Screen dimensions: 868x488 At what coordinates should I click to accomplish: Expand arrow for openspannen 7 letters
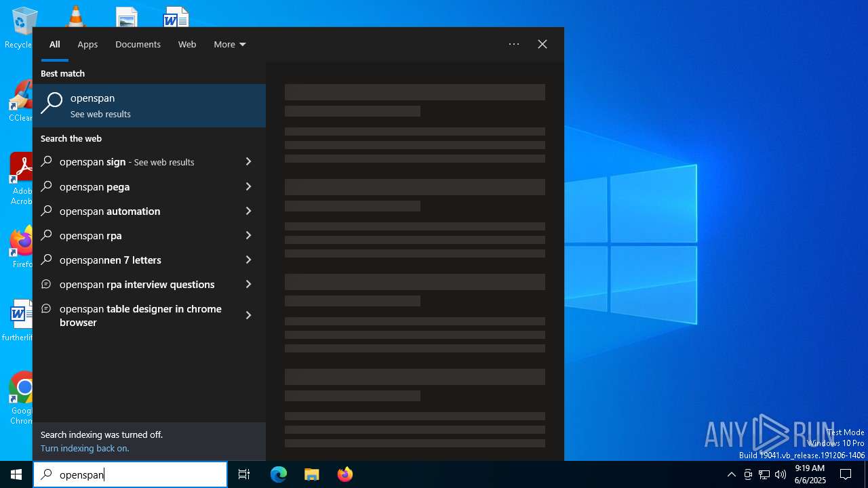coord(248,260)
